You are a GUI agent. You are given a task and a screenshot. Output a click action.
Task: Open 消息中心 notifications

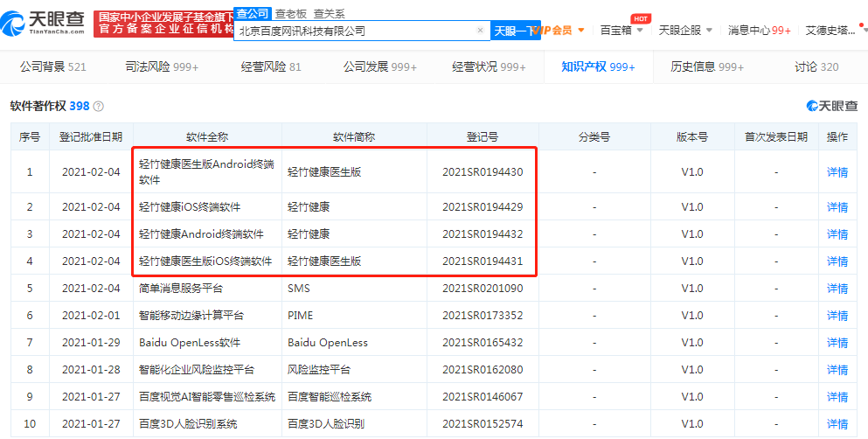pyautogui.click(x=759, y=31)
